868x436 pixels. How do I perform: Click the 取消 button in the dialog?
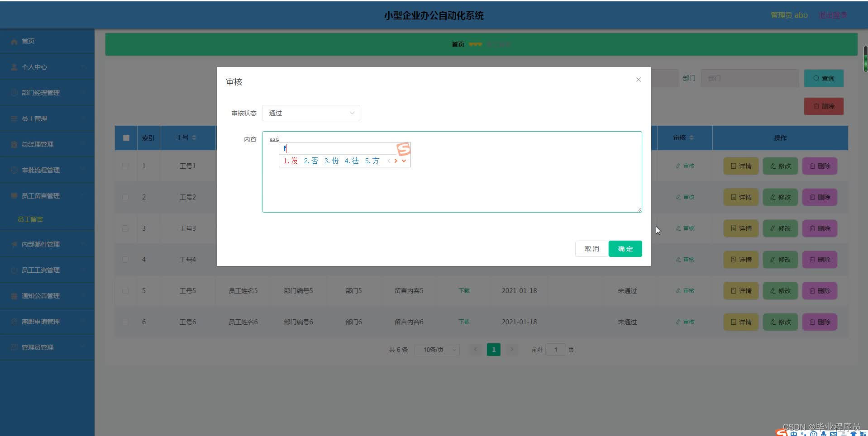click(591, 249)
